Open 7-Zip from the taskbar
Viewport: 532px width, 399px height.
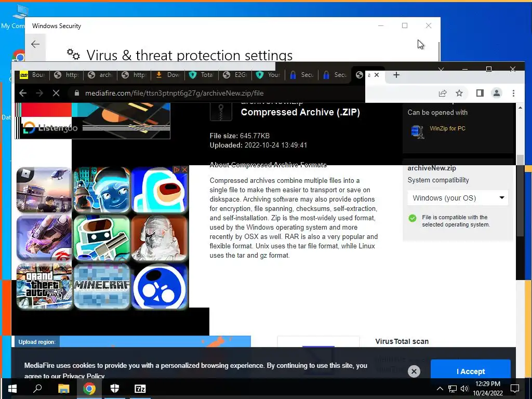tap(140, 389)
